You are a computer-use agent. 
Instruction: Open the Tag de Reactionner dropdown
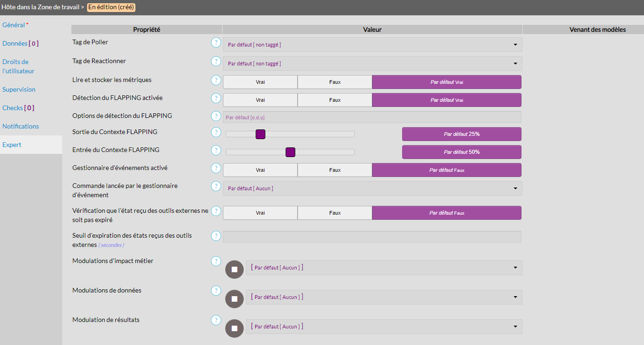click(x=372, y=64)
